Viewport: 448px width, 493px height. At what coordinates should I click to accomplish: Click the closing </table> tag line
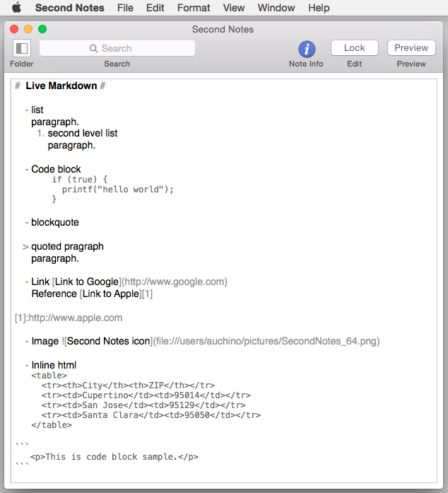52,425
